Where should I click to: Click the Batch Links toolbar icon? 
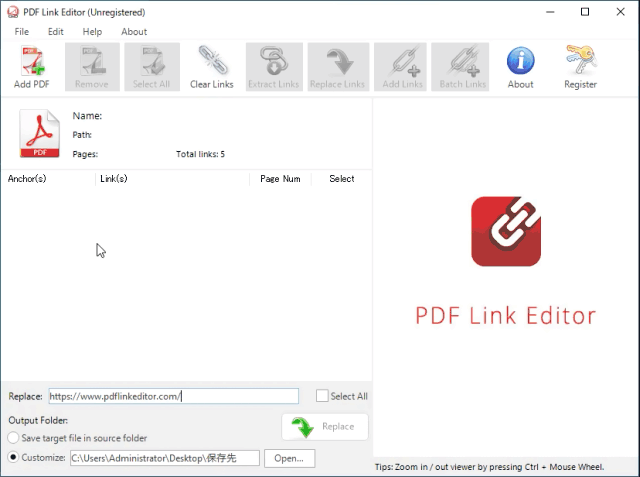click(460, 67)
